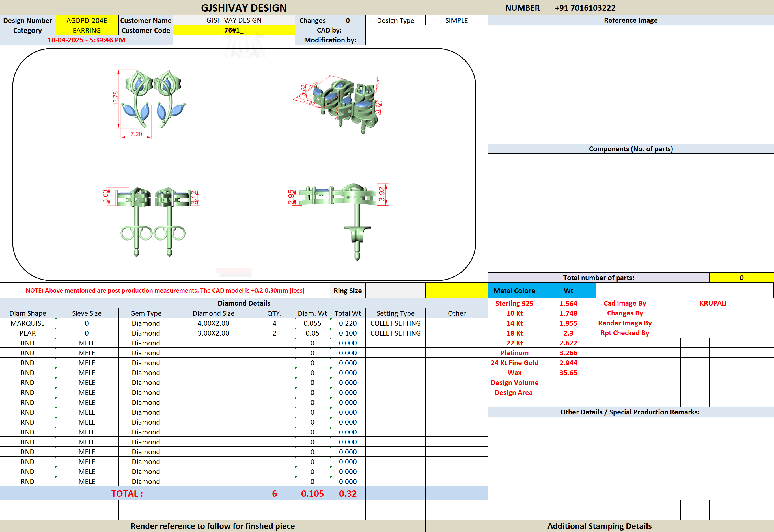The image size is (774, 532).
Task: Click the PEAR diamond shape cell
Action: 27,333
